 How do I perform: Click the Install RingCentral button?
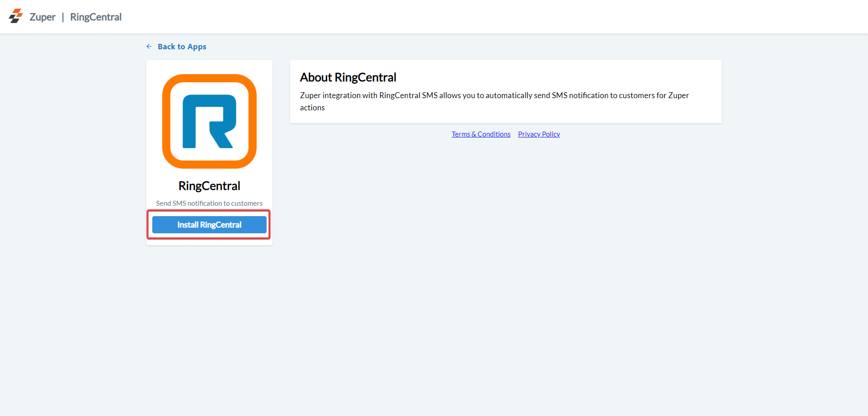click(209, 225)
